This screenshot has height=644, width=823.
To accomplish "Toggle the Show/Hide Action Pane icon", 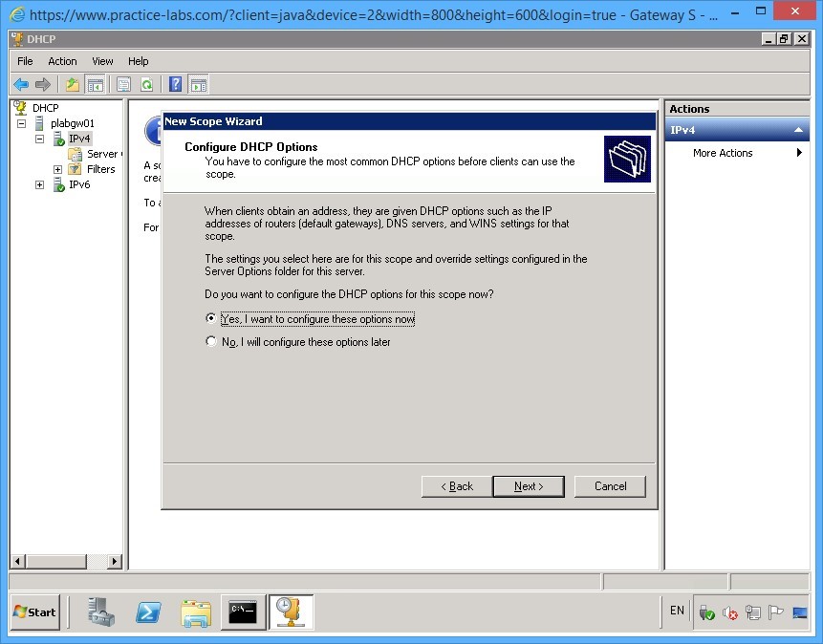I will (x=199, y=84).
